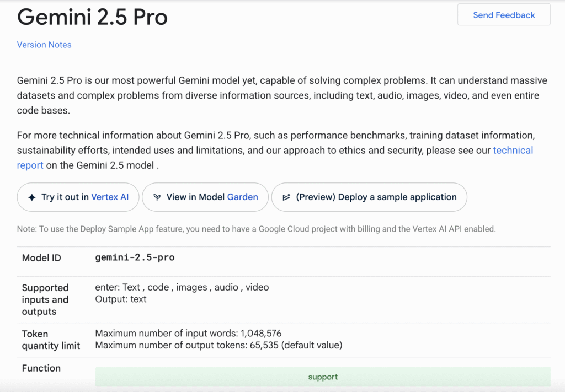Click the green support bar in Function row

[x=323, y=377]
